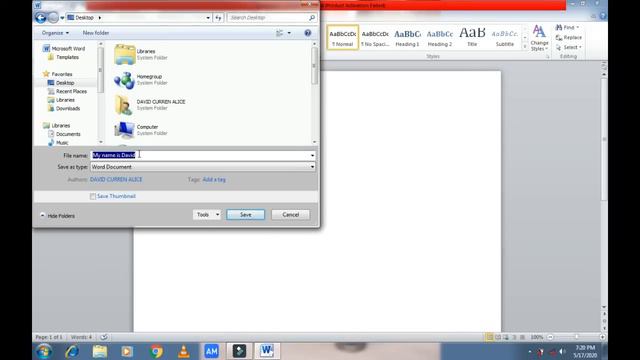
Task: Click Hide Folders button
Action: [57, 216]
